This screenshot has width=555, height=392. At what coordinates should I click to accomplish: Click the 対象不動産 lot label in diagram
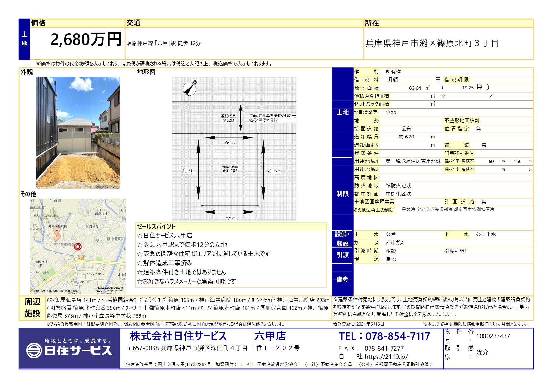click(230, 169)
